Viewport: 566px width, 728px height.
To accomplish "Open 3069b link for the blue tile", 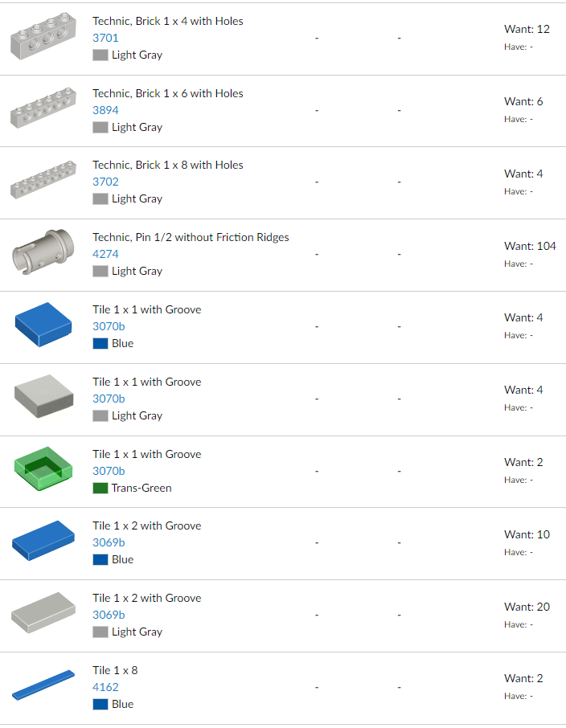I will point(109,542).
